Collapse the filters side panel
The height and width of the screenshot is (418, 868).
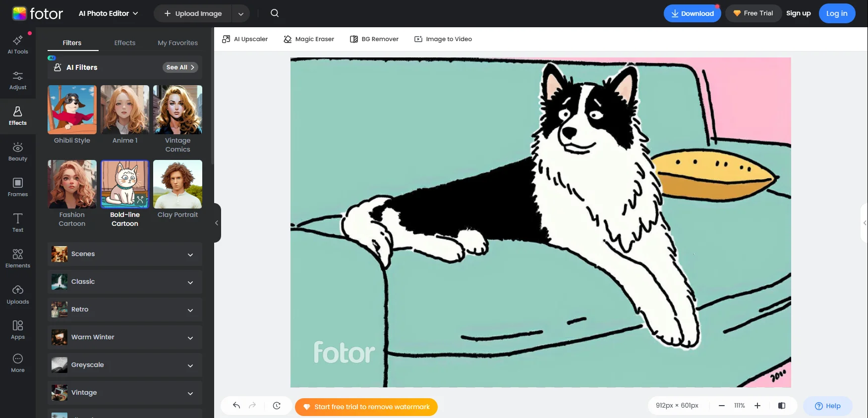217,223
